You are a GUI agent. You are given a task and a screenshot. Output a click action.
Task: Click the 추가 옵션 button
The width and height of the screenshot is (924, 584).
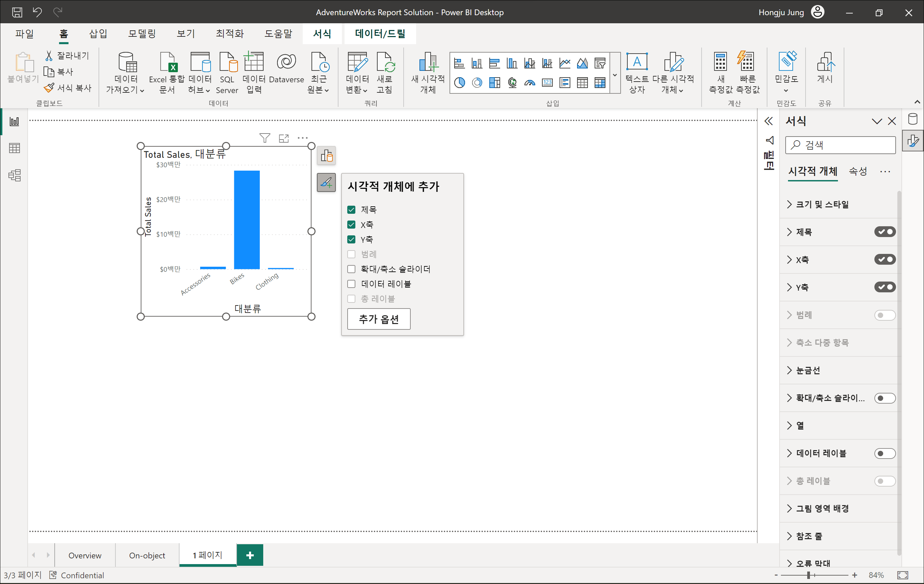point(378,319)
